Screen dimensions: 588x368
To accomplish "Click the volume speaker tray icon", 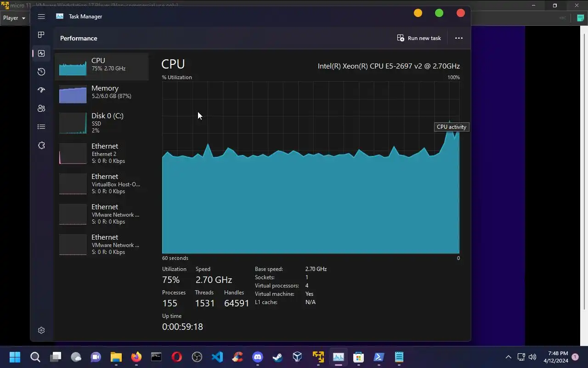I will [x=532, y=357].
